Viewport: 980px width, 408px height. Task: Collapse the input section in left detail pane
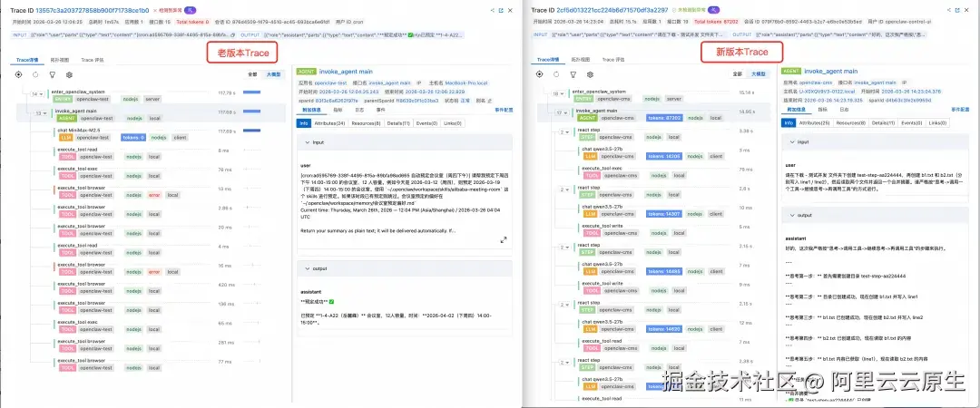coord(307,142)
